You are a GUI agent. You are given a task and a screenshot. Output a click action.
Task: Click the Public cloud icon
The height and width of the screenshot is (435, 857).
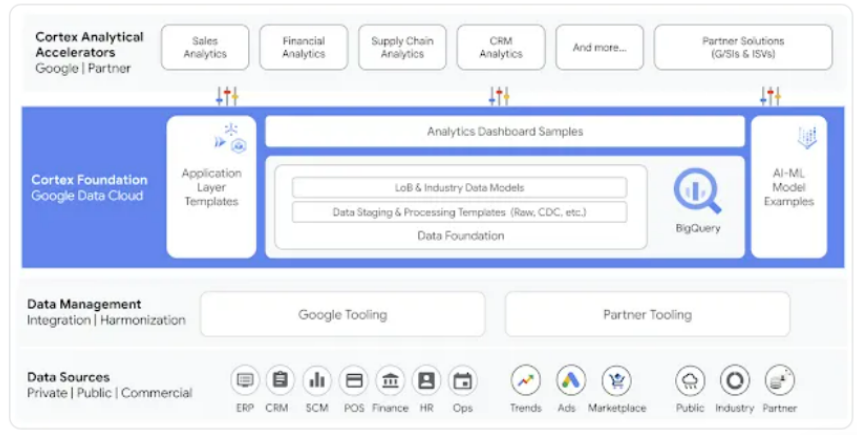[690, 380]
